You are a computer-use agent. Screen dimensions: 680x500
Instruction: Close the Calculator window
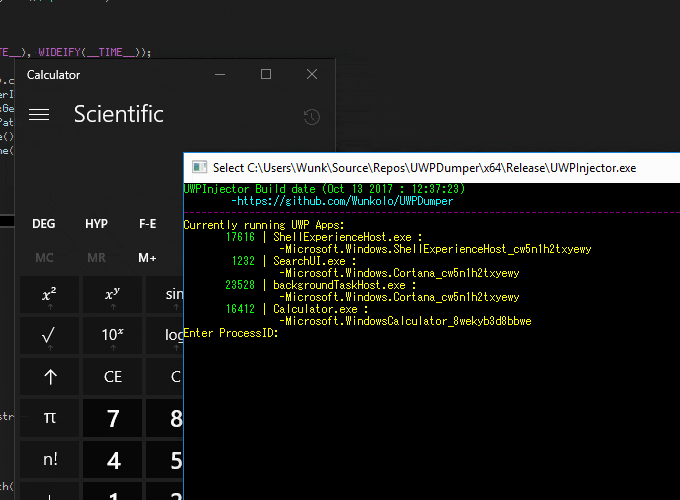(312, 74)
